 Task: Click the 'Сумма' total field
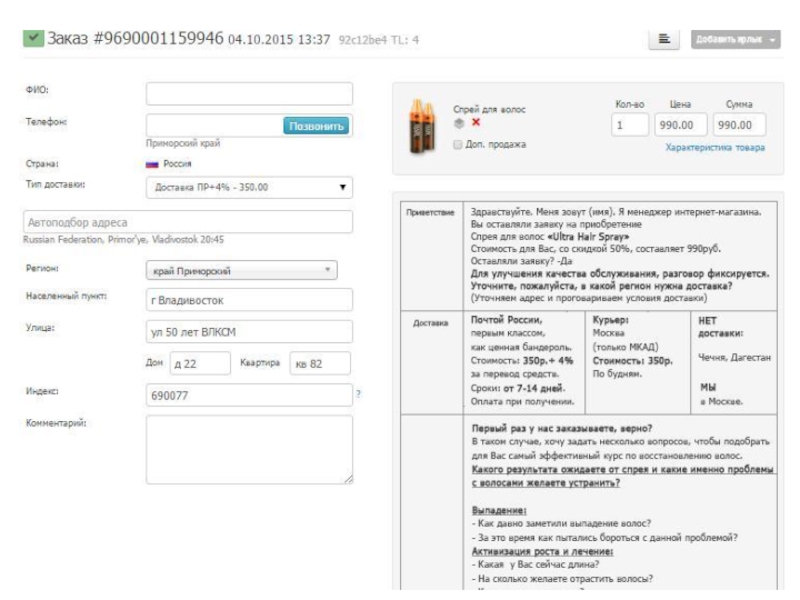coord(739,124)
